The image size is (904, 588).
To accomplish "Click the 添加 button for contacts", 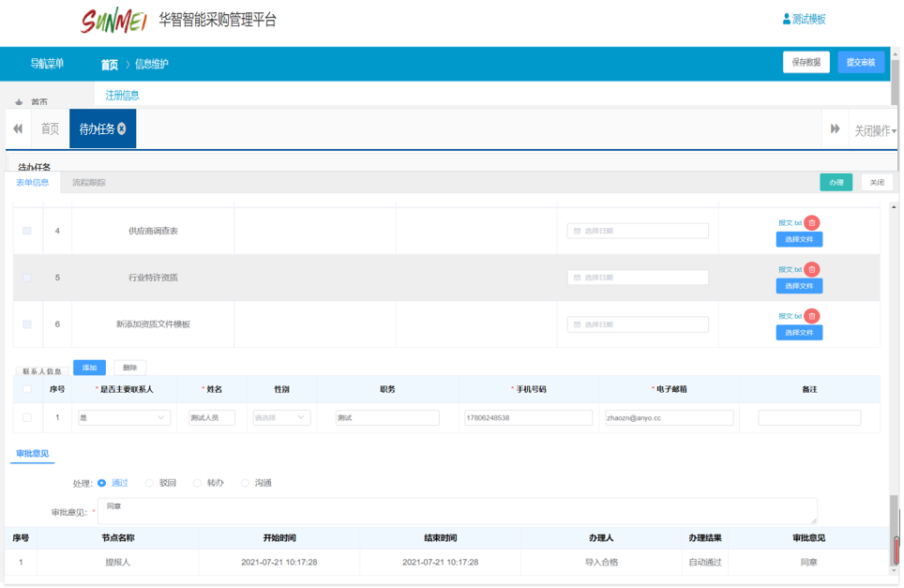I will click(89, 368).
